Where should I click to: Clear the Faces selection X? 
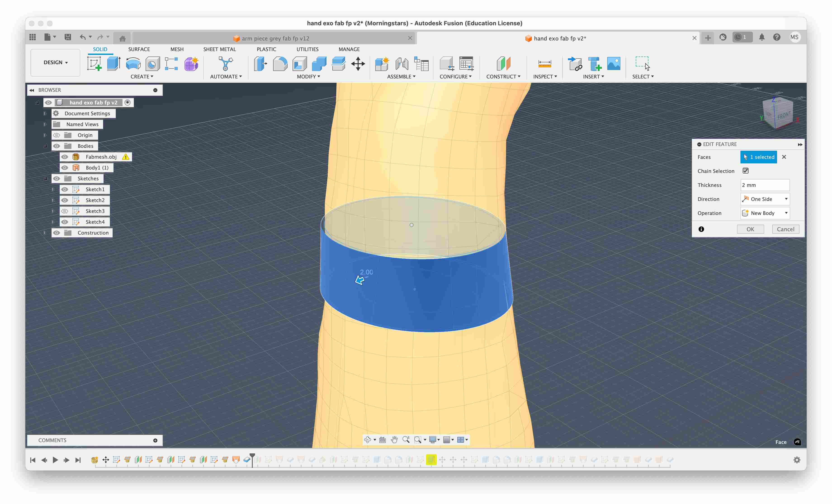coord(784,157)
